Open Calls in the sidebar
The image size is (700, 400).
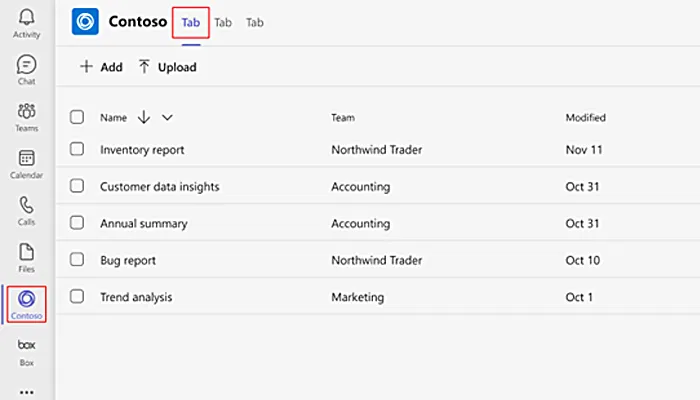[x=27, y=207]
